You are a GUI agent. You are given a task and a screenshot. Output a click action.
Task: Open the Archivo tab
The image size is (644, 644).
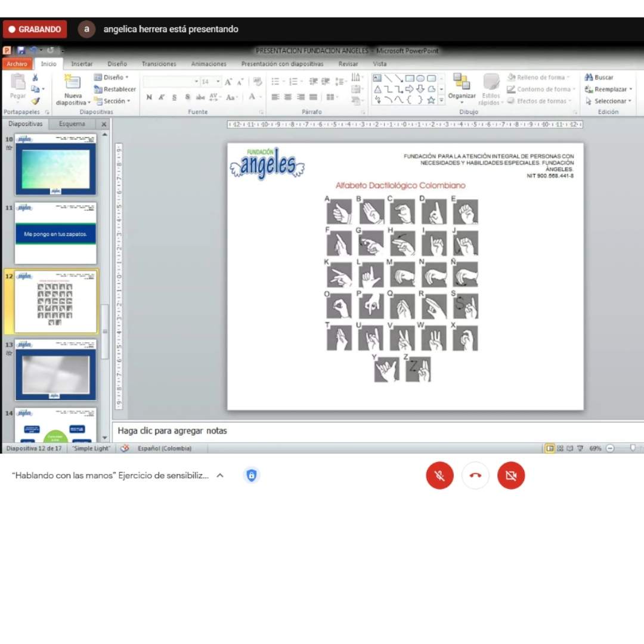point(17,64)
